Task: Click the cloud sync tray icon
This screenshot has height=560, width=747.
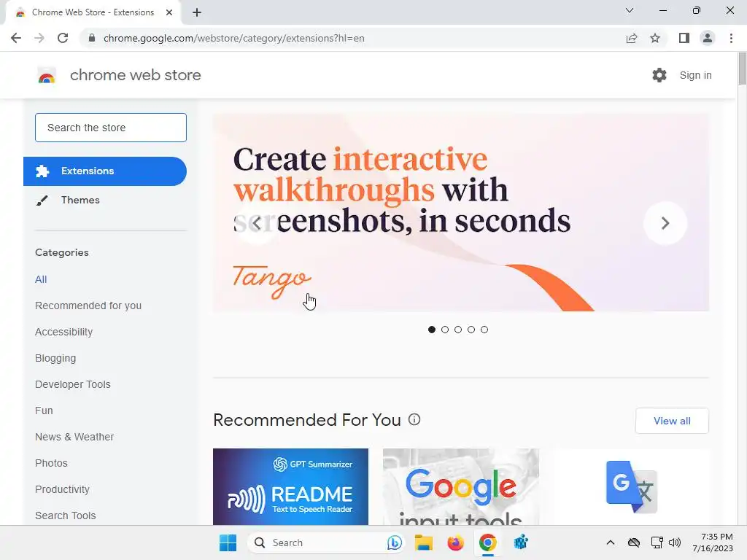Action: (x=634, y=542)
